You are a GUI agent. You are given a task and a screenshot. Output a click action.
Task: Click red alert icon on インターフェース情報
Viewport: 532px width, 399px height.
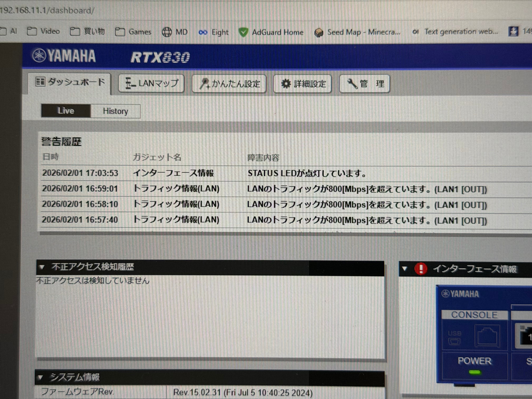tap(421, 269)
